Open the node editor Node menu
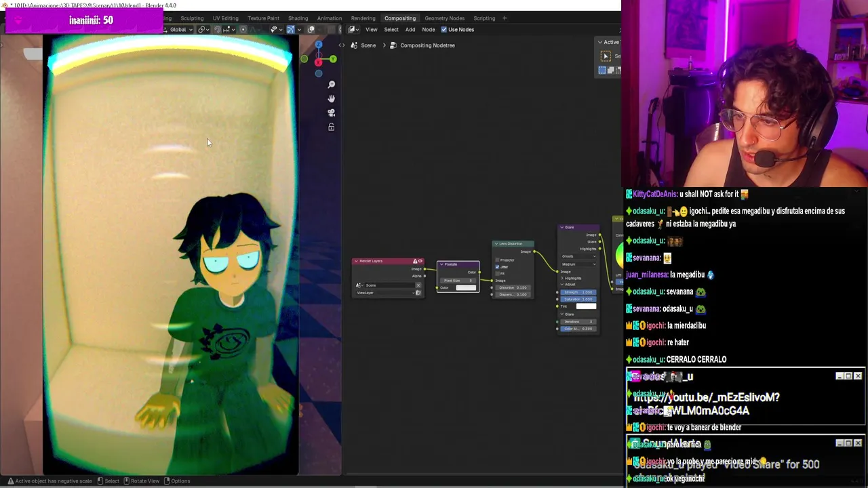Screen dimensions: 868x488 pyautogui.click(x=429, y=29)
